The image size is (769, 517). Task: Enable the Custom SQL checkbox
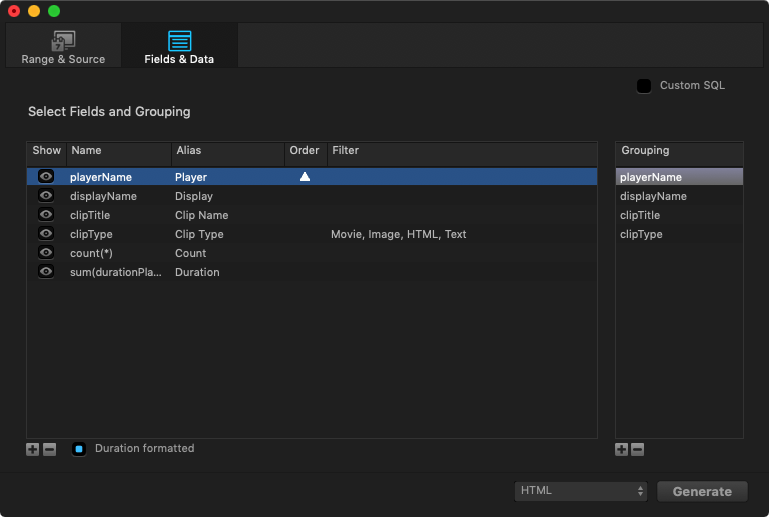tap(644, 86)
